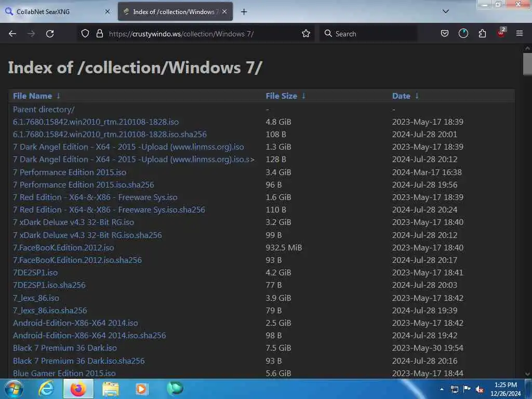Viewport: 532px width, 399px height.
Task: Close the Index of /collection tab
Action: pos(224,11)
